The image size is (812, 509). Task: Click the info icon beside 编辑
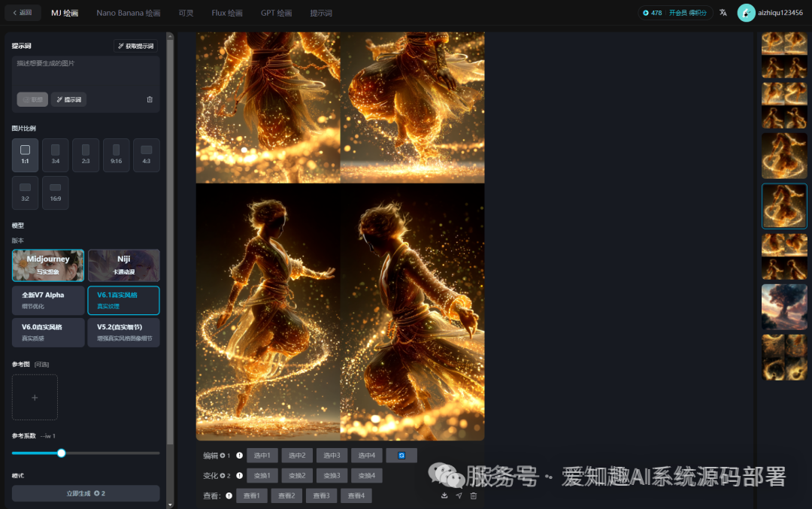coord(239,456)
